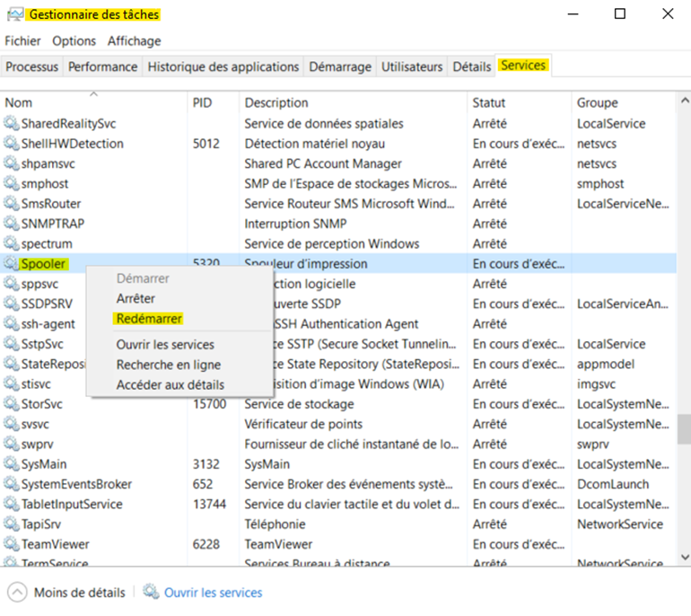Click the SysMain service gear icon

[11, 464]
